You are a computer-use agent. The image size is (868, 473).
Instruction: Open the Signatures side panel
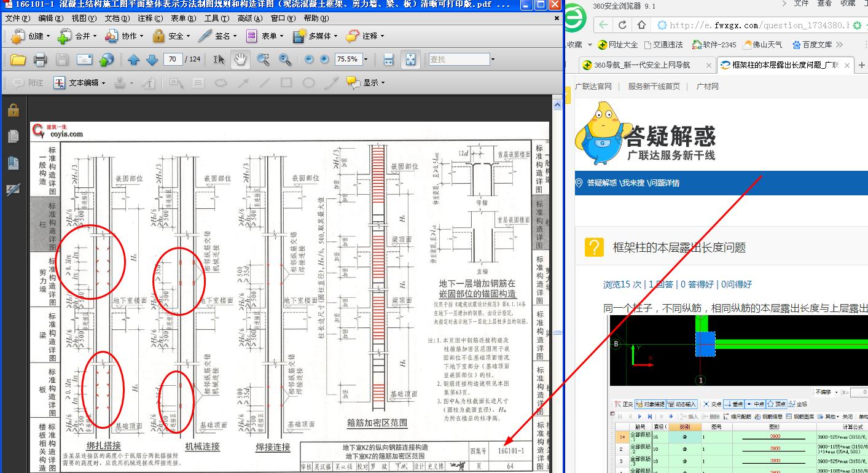(14, 190)
